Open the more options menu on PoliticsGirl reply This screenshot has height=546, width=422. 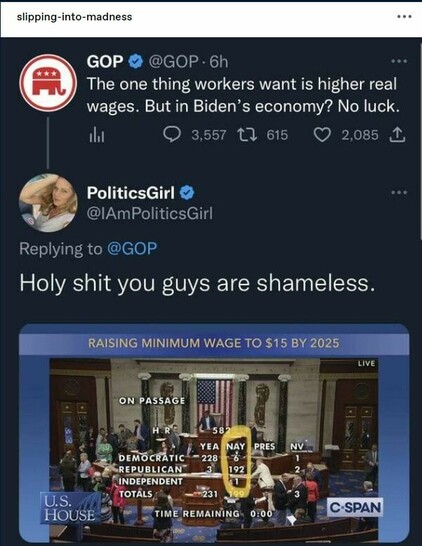click(x=399, y=192)
